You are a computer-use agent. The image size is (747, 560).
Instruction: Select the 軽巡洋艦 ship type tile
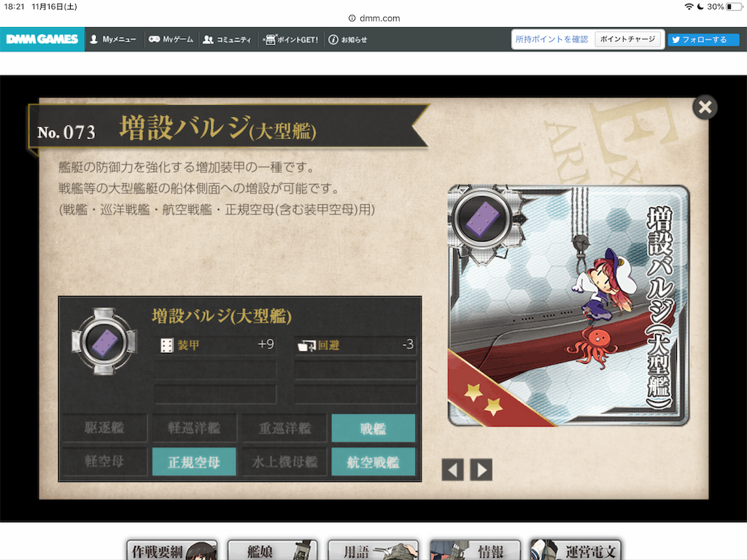point(194,428)
